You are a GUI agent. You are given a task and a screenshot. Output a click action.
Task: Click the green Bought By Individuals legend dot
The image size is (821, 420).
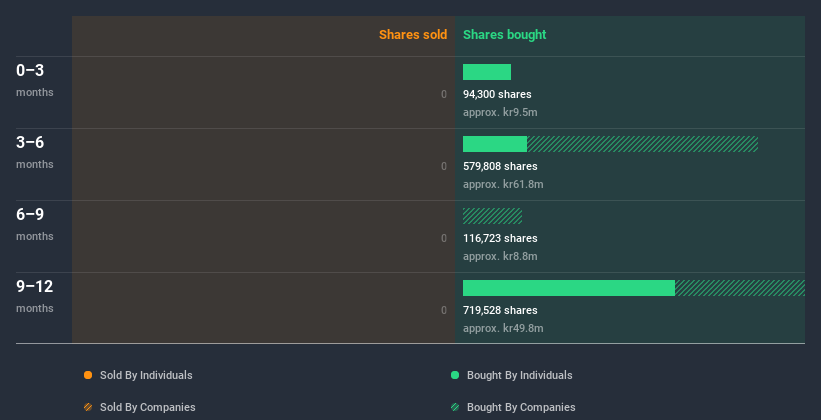(455, 375)
